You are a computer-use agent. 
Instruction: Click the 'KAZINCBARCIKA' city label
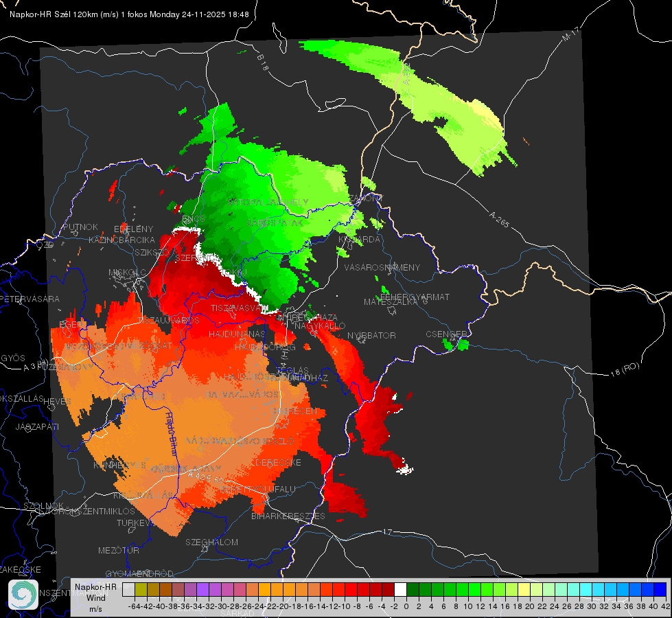pyautogui.click(x=121, y=240)
